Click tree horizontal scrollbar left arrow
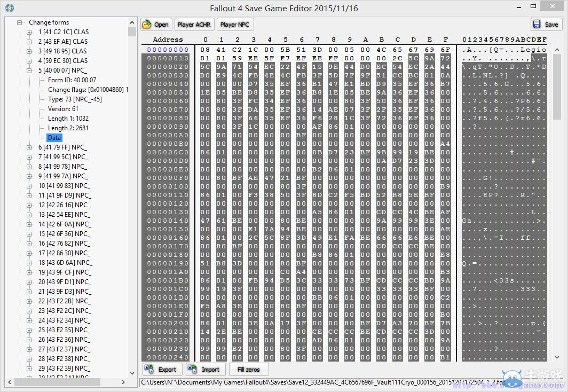The height and width of the screenshot is (392, 568). coord(10,382)
